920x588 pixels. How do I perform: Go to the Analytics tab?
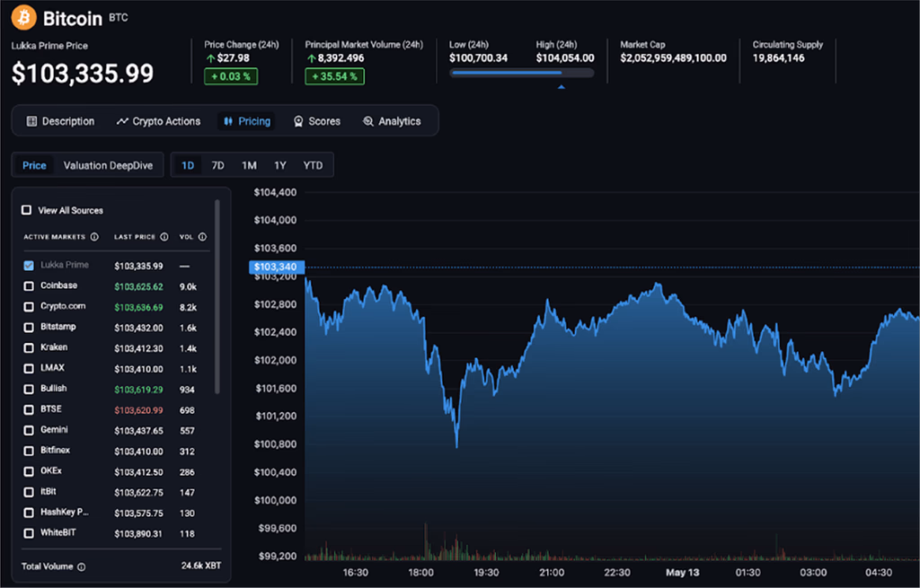tap(392, 121)
